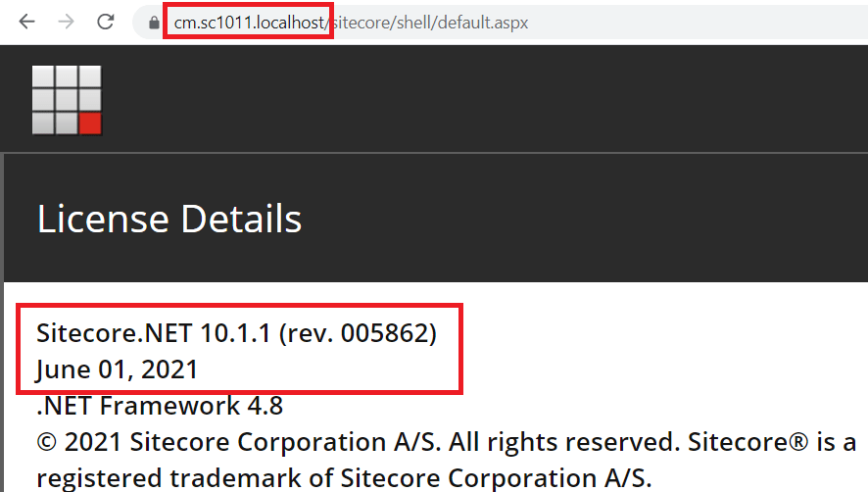Image resolution: width=868 pixels, height=492 pixels.
Task: Click the rev. 005862 revision number
Action: pyautogui.click(x=364, y=333)
